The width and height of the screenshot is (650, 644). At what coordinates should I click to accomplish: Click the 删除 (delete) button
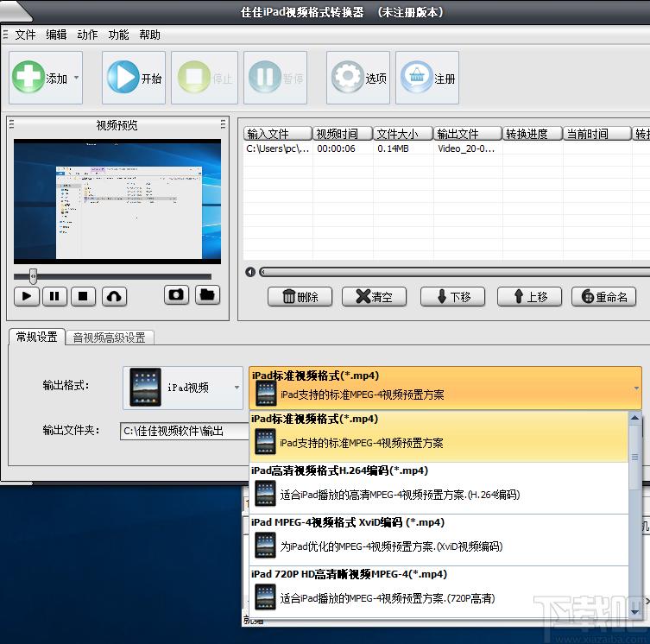pos(300,296)
